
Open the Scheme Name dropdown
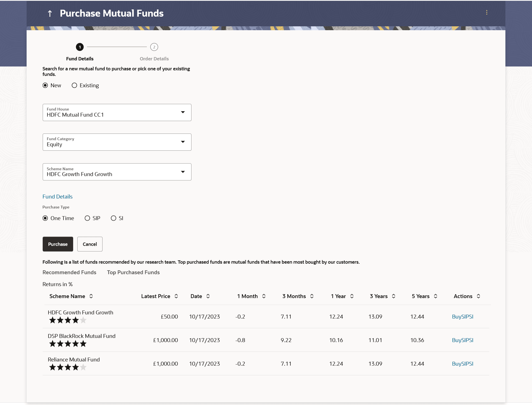coord(183,172)
